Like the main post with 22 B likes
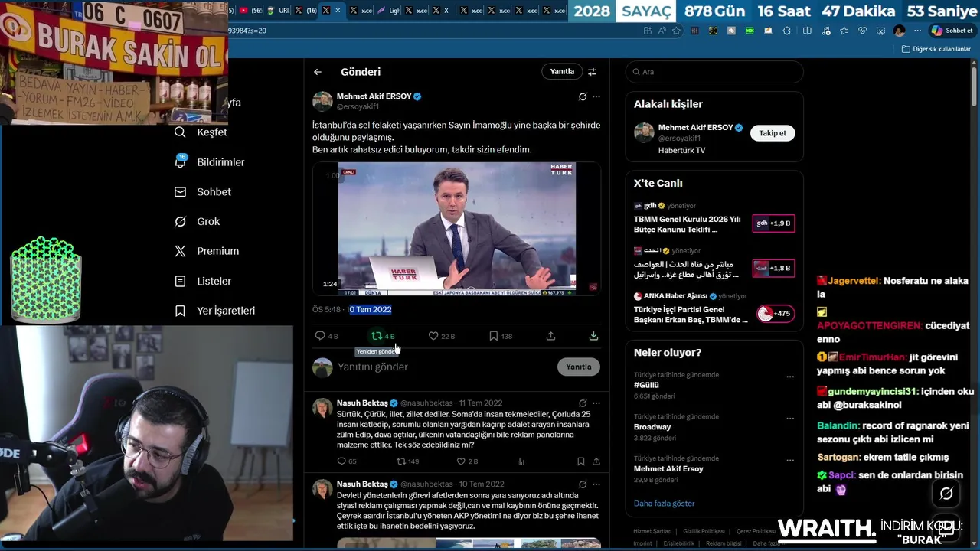980x551 pixels. tap(433, 336)
